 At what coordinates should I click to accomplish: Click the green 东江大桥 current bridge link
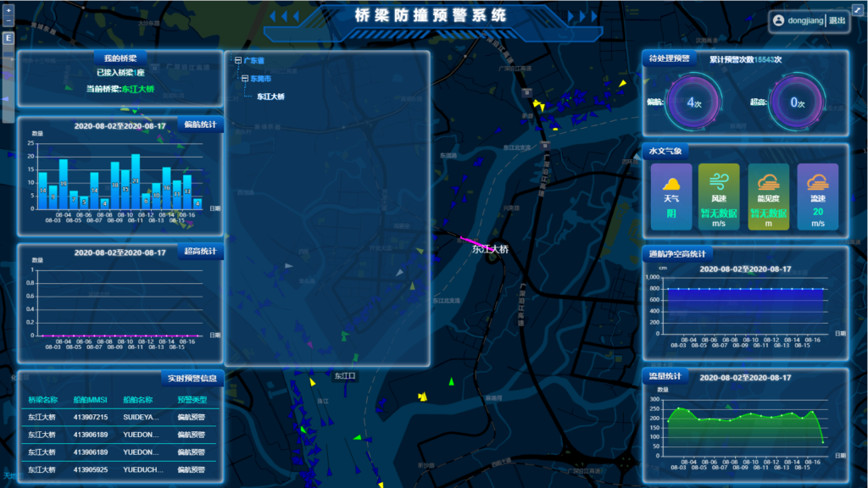[138, 89]
